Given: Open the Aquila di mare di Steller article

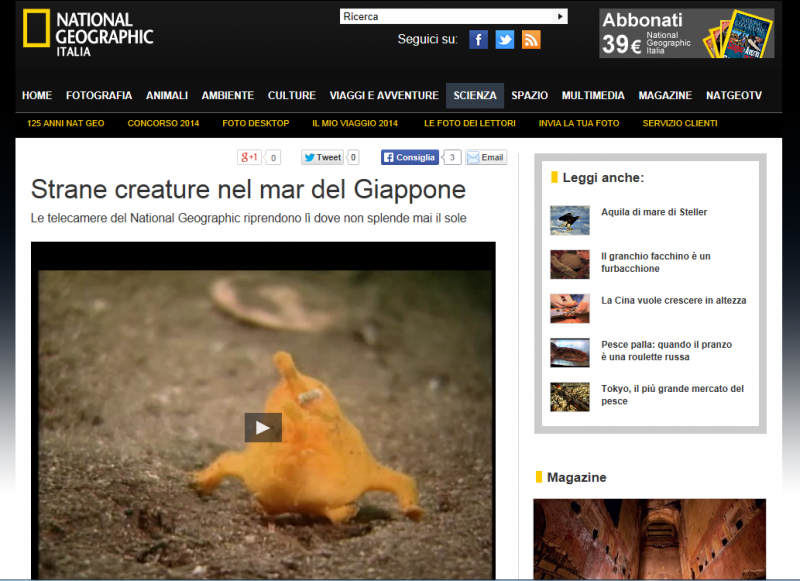Looking at the screenshot, I should click(654, 212).
